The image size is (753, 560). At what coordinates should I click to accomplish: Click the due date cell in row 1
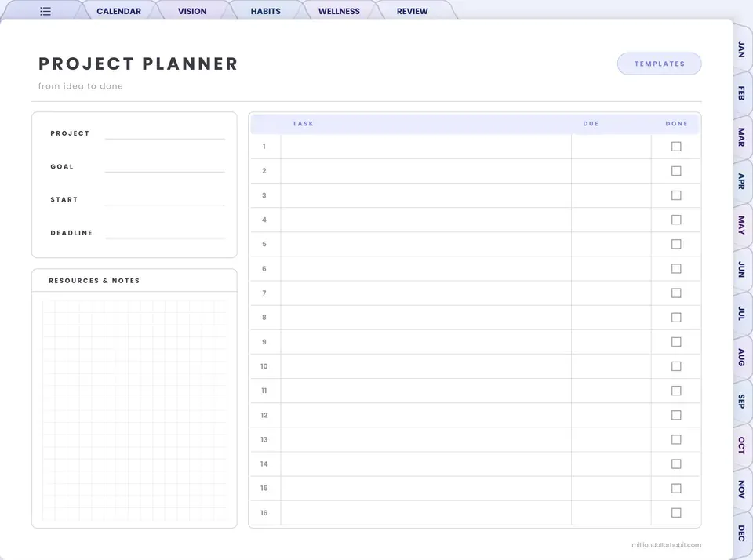[x=611, y=147]
